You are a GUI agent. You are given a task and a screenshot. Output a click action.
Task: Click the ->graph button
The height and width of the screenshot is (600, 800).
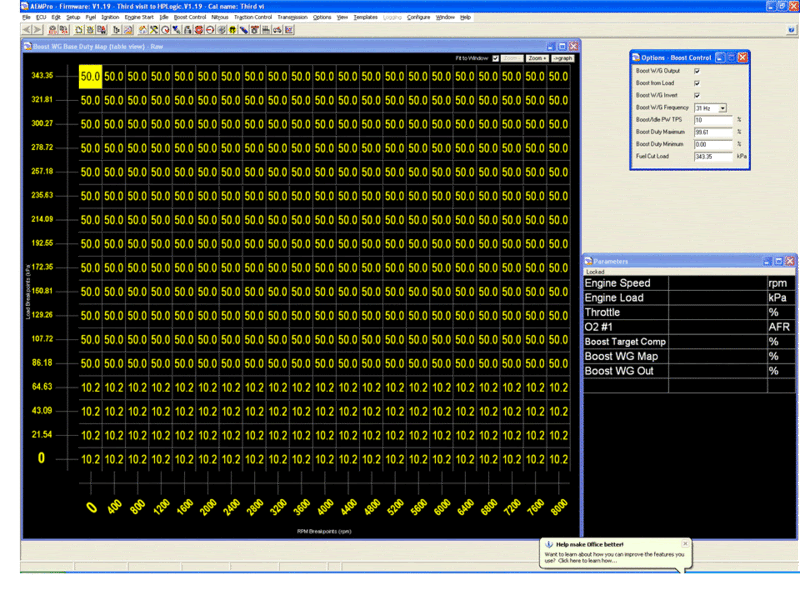click(563, 58)
